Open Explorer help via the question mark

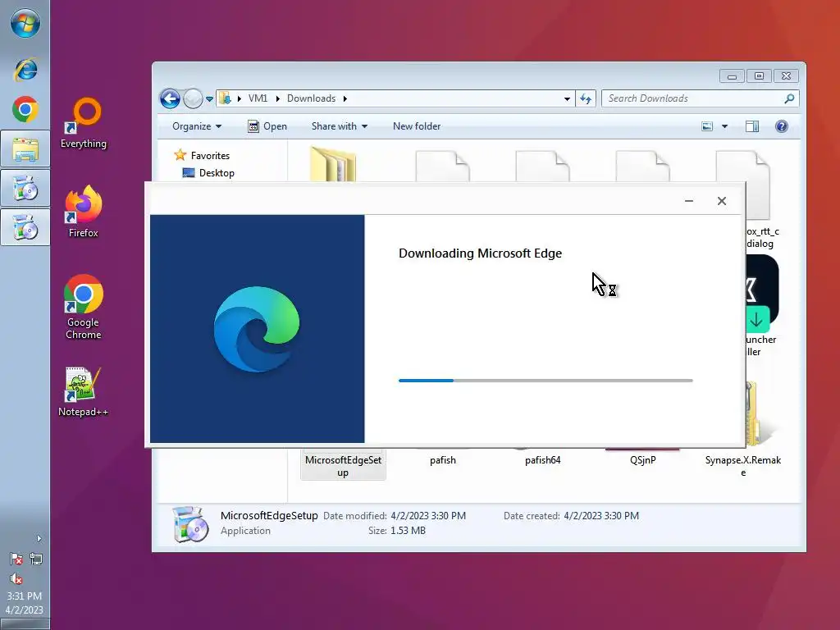(x=782, y=126)
